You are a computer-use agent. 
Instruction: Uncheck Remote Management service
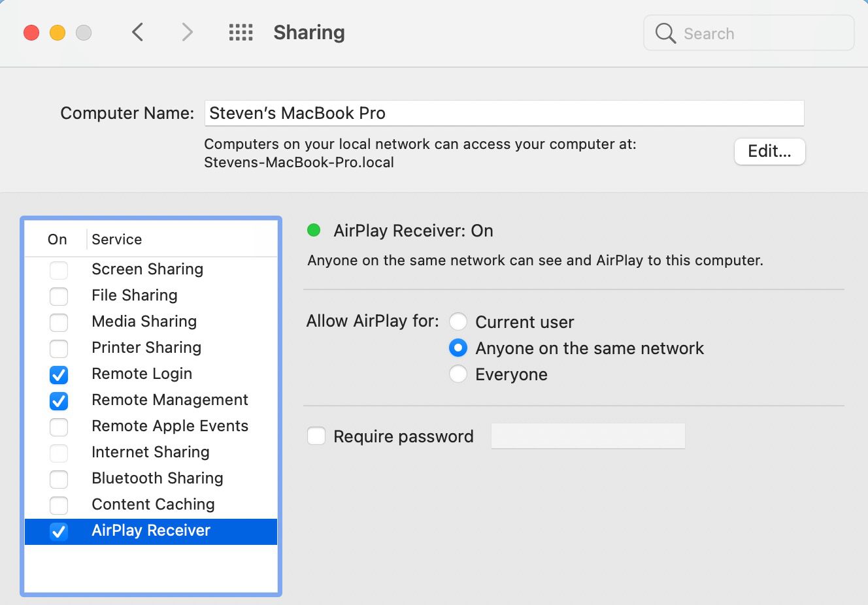coord(59,401)
